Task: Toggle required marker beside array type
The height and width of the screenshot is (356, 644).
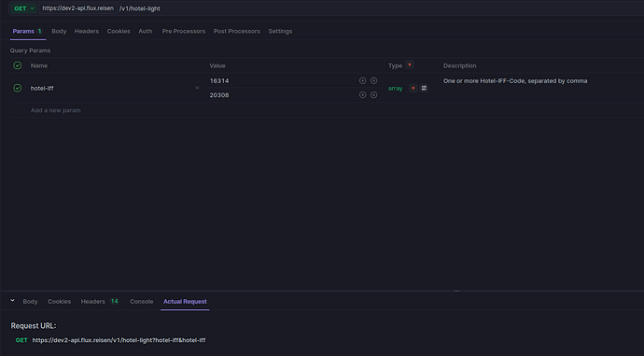Action: pos(413,88)
